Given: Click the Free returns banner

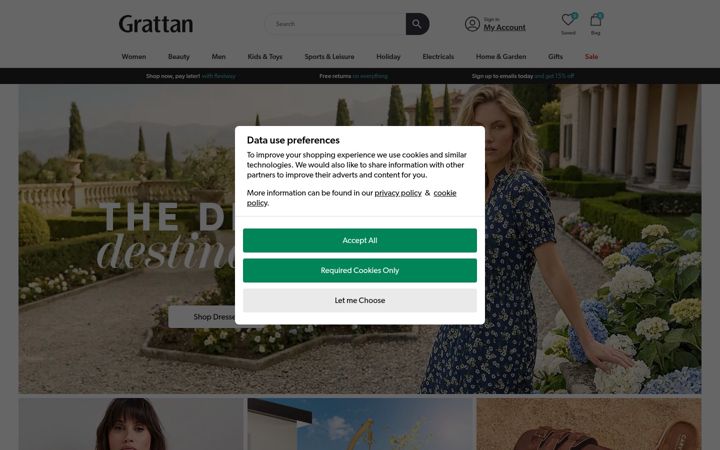Looking at the screenshot, I should [354, 76].
